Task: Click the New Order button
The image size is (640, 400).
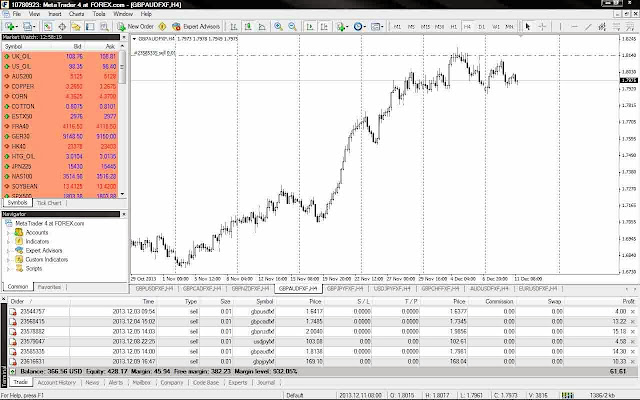Action: point(136,27)
